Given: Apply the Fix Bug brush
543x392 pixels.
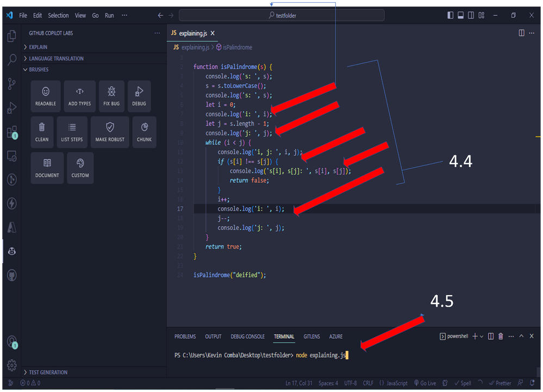Looking at the screenshot, I should click(111, 96).
